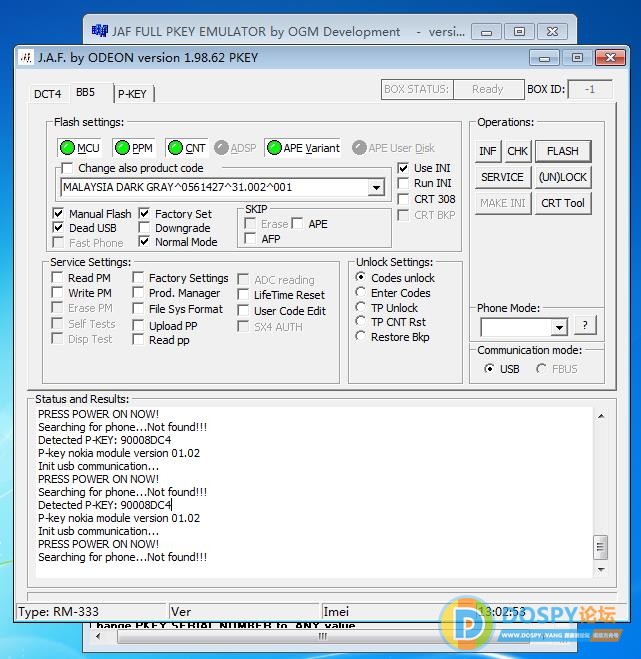Click the phone mode question mark button
This screenshot has width=641, height=659.
click(585, 325)
